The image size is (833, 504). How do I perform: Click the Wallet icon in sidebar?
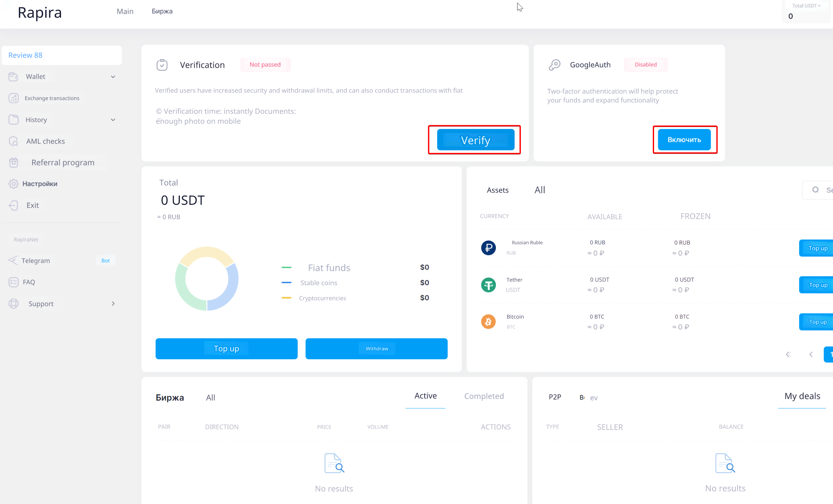tap(13, 77)
